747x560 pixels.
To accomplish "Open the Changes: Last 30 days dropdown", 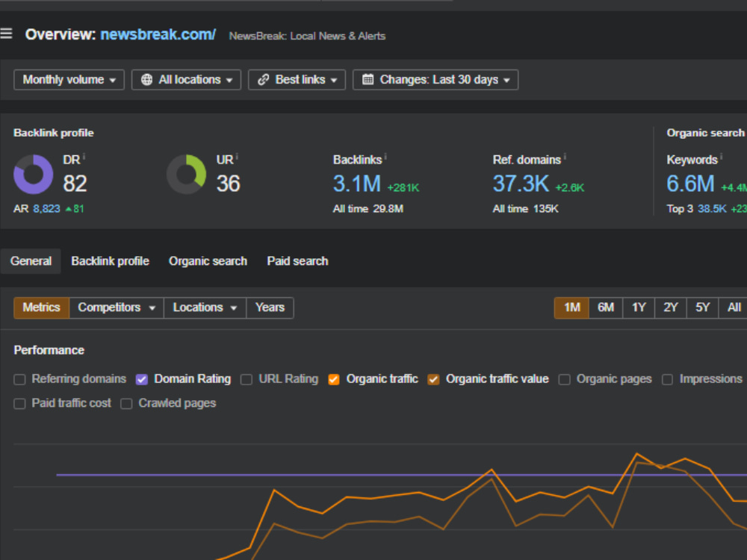I will 436,80.
